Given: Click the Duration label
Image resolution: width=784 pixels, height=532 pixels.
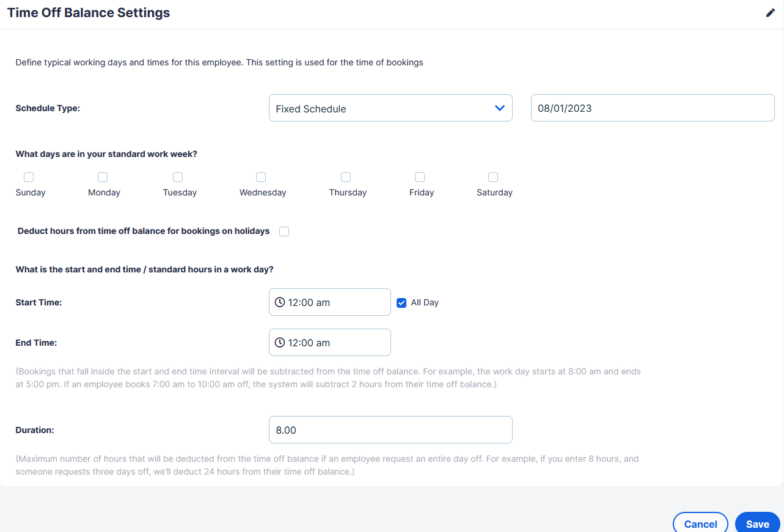Looking at the screenshot, I should coord(35,430).
